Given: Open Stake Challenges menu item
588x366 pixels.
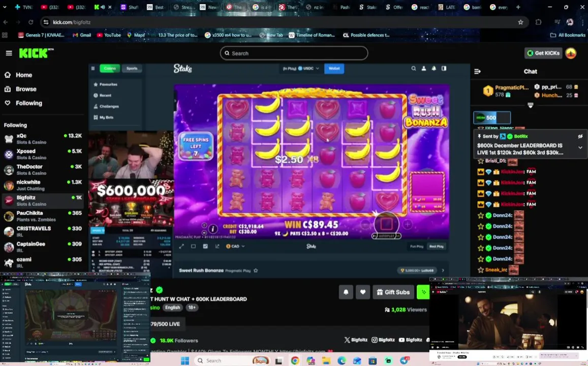Looking at the screenshot, I should (x=107, y=107).
